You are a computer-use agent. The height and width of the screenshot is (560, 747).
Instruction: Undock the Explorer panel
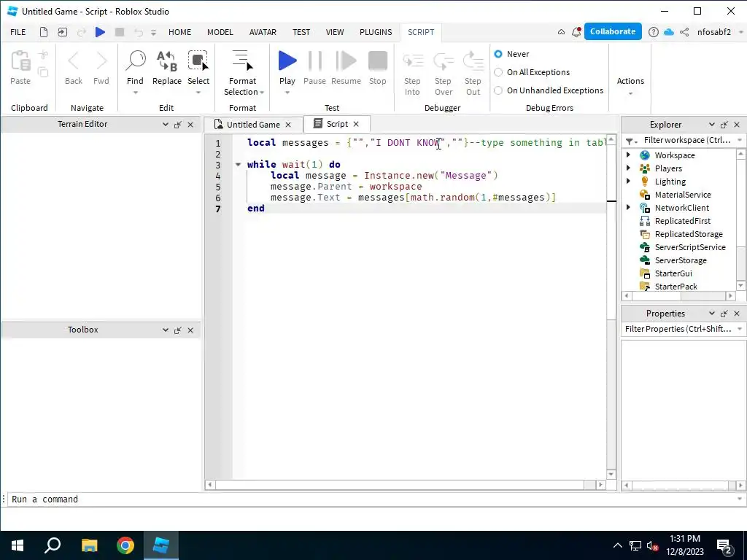(x=724, y=124)
